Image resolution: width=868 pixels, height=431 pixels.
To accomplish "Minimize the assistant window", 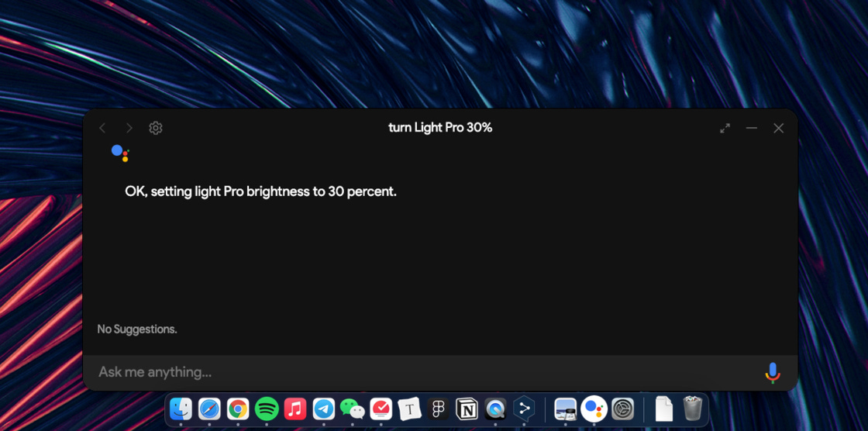I will pos(751,128).
